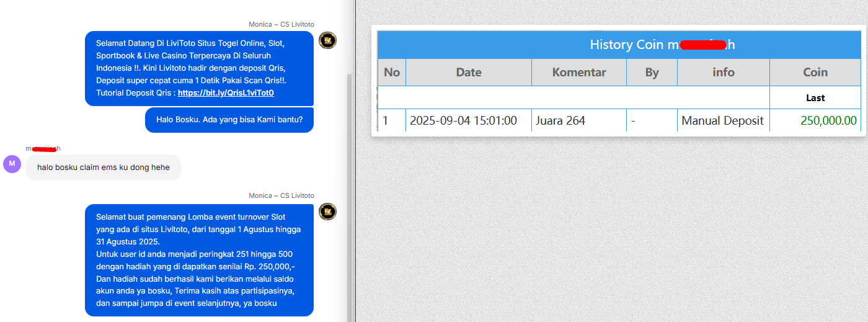Click the Komentar column header
This screenshot has width=868, height=322.
(x=579, y=73)
